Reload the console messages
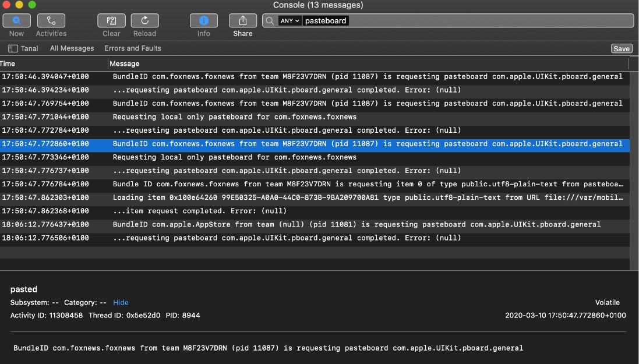This screenshot has width=639, height=364. tap(144, 21)
